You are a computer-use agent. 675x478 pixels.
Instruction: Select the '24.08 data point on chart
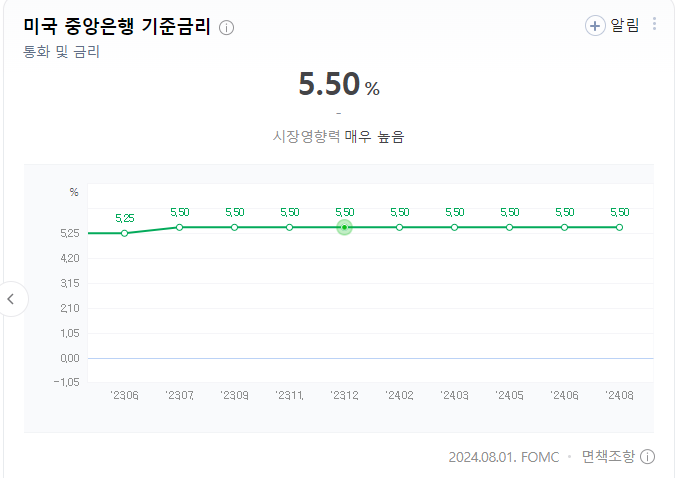pyautogui.click(x=619, y=228)
